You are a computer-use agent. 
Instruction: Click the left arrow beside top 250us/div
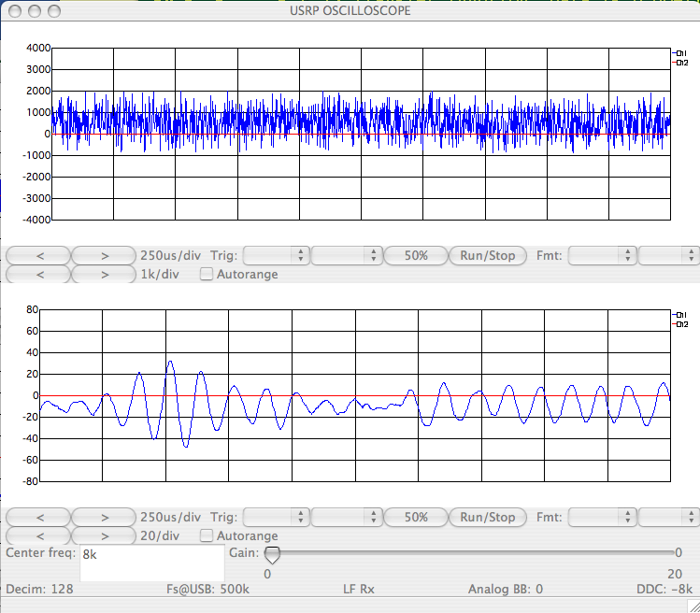38,255
